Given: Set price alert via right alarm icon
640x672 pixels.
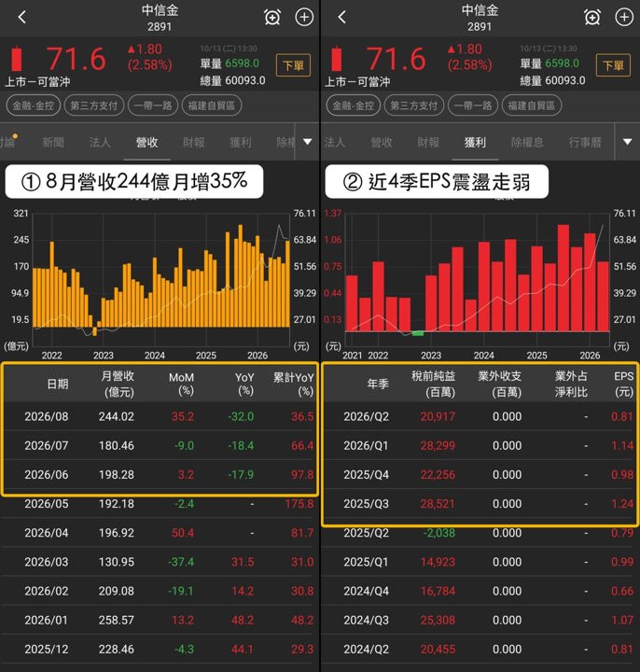Looking at the screenshot, I should point(592,18).
